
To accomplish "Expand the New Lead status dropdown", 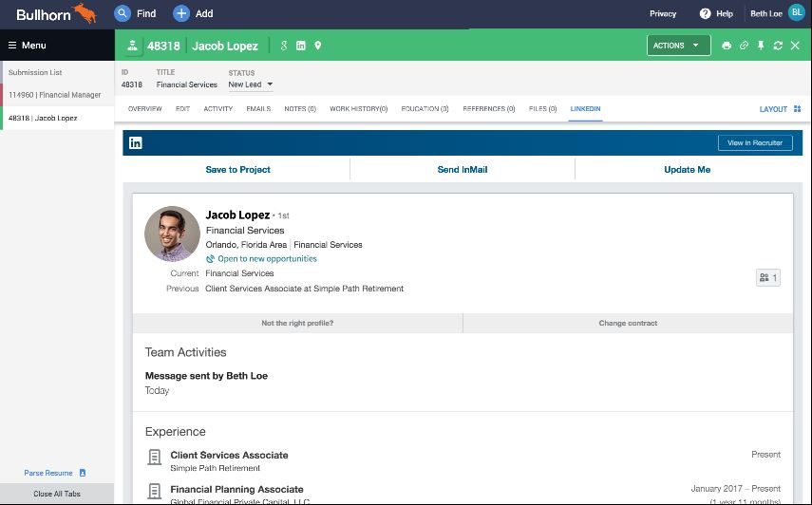I will (251, 84).
